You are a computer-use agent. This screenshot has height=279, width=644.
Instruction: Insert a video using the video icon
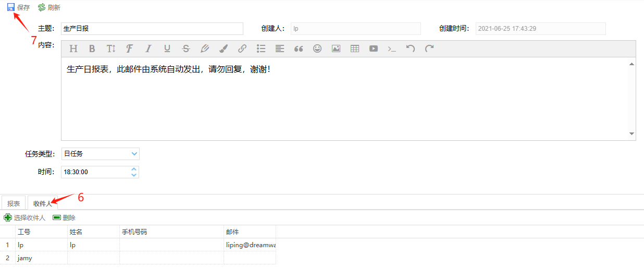pyautogui.click(x=374, y=48)
